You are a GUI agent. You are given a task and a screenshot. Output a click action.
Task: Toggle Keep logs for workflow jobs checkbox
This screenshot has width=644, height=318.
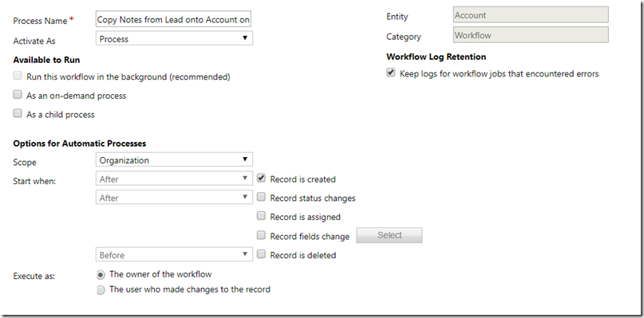[390, 73]
